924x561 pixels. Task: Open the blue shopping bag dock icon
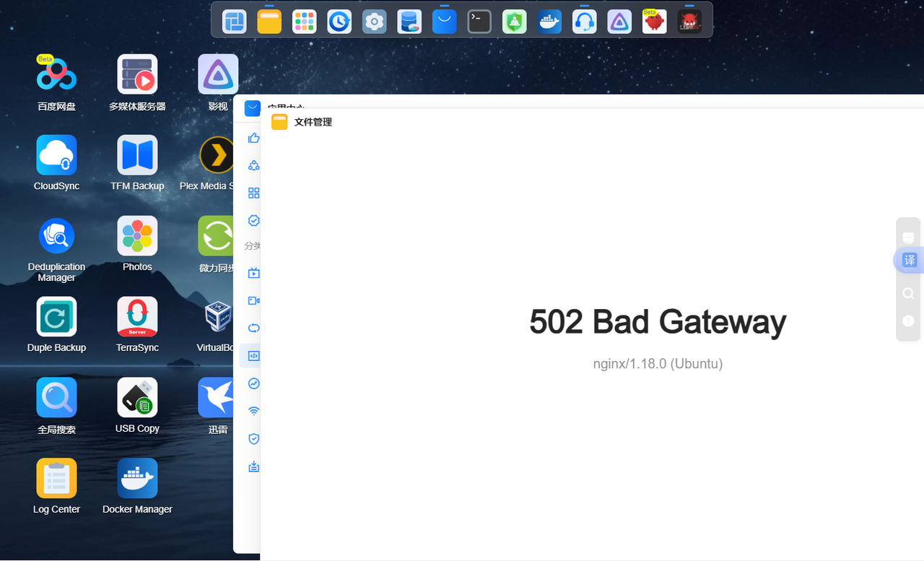click(x=444, y=22)
